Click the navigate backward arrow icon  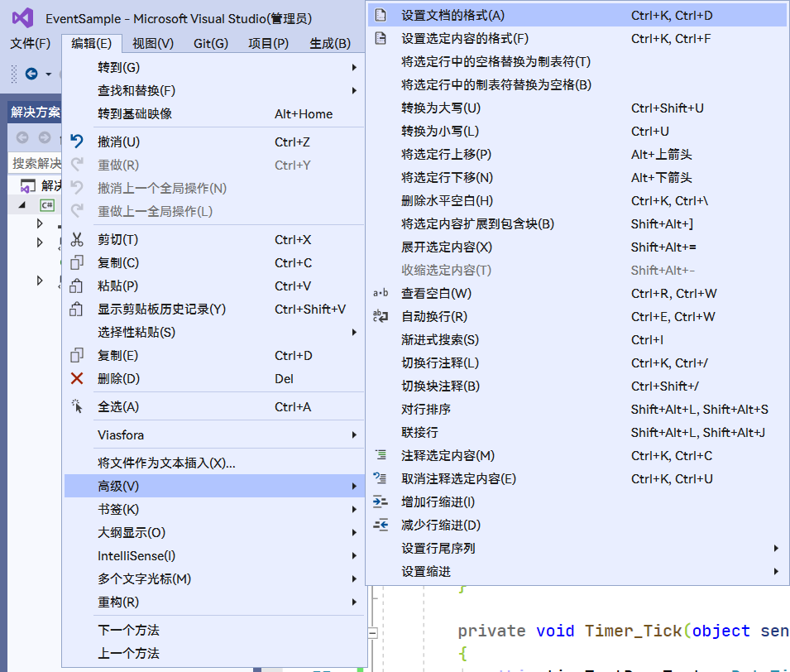tap(31, 74)
